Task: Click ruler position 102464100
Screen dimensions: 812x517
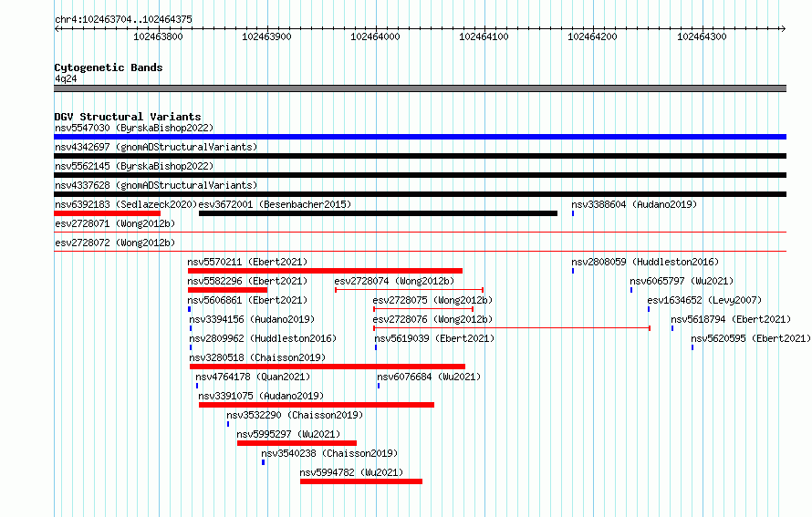Action: coord(484,36)
